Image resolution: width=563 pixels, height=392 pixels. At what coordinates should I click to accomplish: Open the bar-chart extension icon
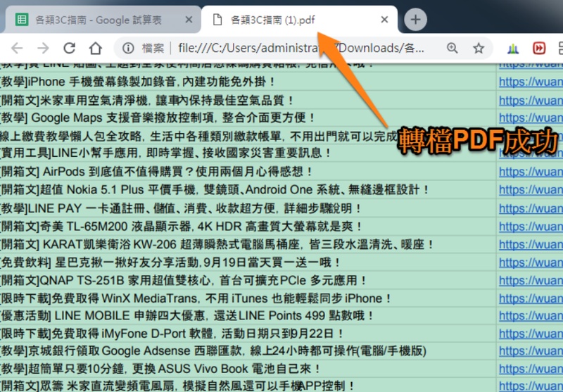[513, 48]
